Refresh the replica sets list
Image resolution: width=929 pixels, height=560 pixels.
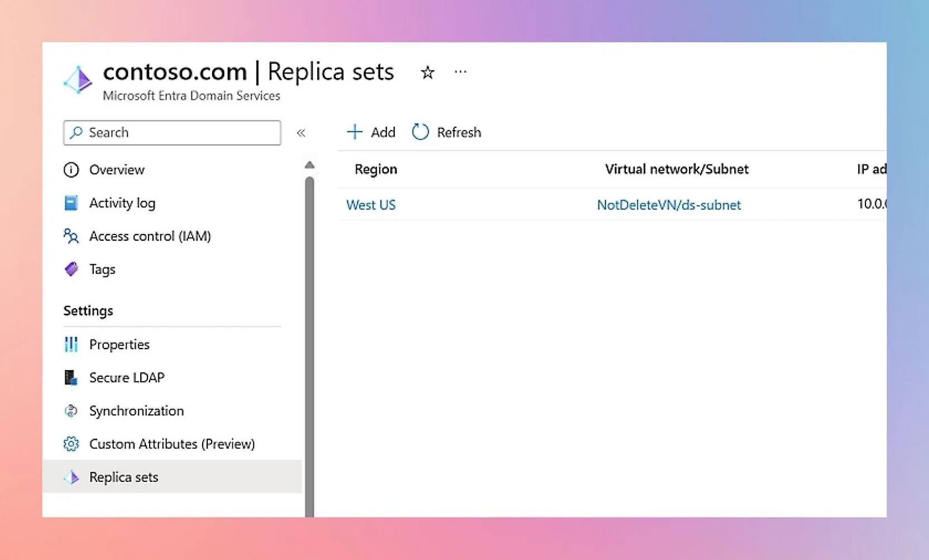click(x=447, y=132)
